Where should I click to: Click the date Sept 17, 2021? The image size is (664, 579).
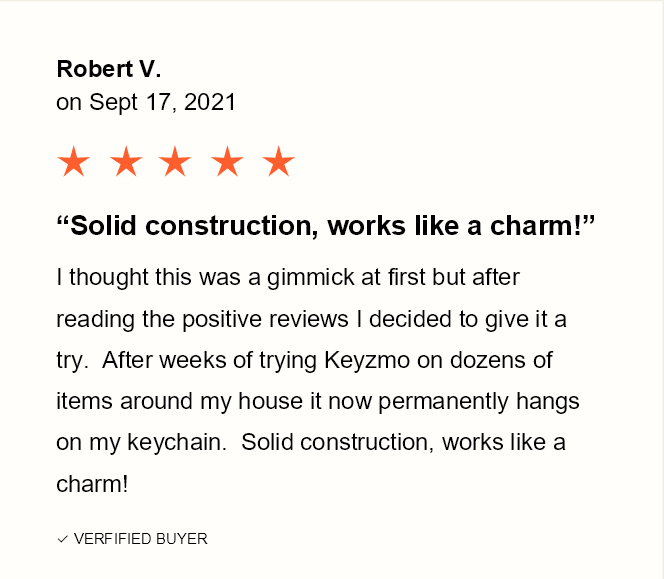(x=163, y=103)
